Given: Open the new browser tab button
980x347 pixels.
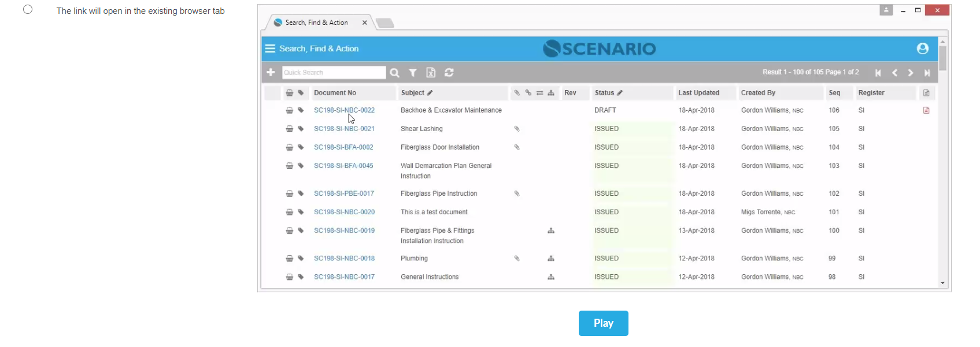Looking at the screenshot, I should point(384,23).
